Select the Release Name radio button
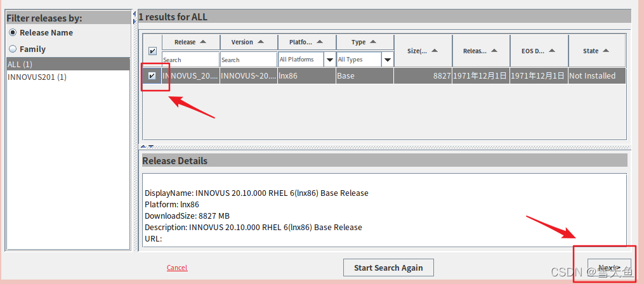 coord(13,33)
